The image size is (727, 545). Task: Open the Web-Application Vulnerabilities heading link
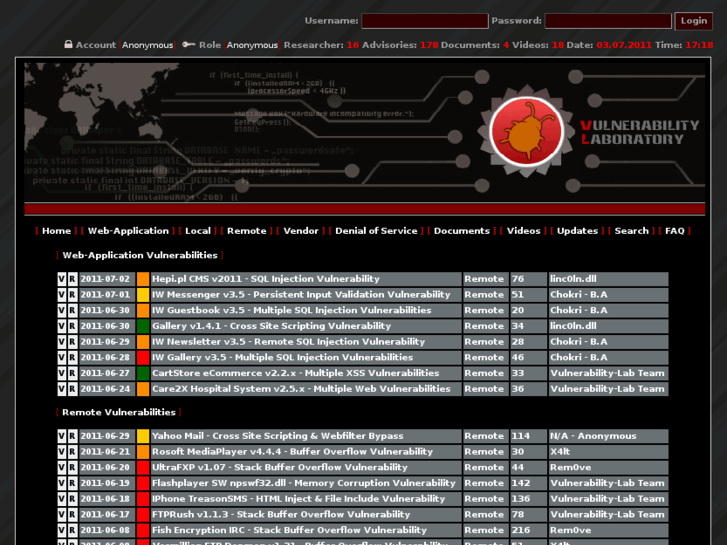140,256
